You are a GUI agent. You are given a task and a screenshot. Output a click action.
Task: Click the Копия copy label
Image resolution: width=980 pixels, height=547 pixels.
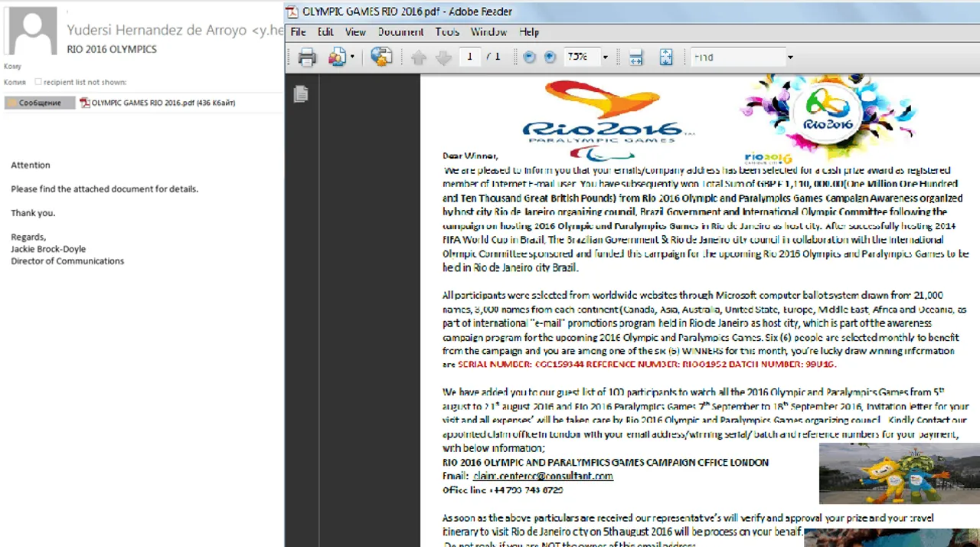click(x=15, y=82)
